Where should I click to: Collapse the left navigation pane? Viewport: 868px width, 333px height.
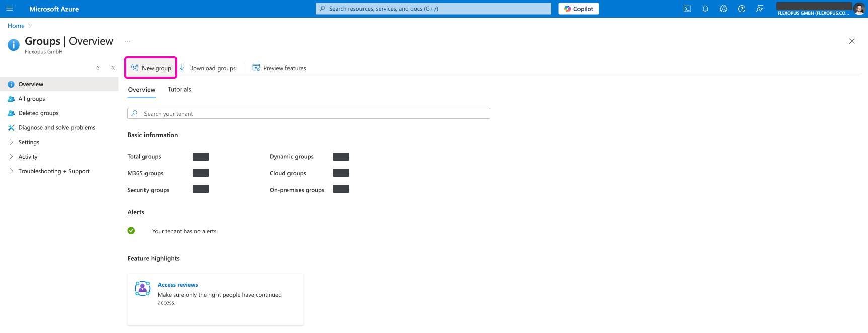coord(113,68)
